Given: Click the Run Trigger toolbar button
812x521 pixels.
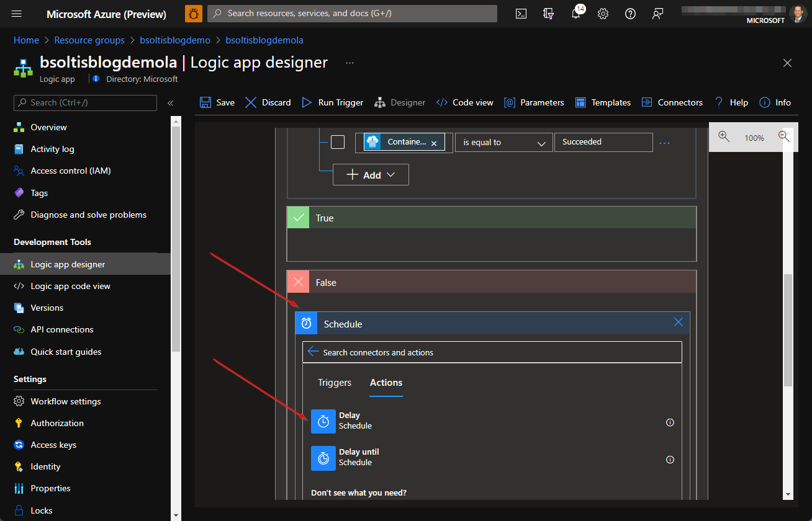Looking at the screenshot, I should [333, 102].
